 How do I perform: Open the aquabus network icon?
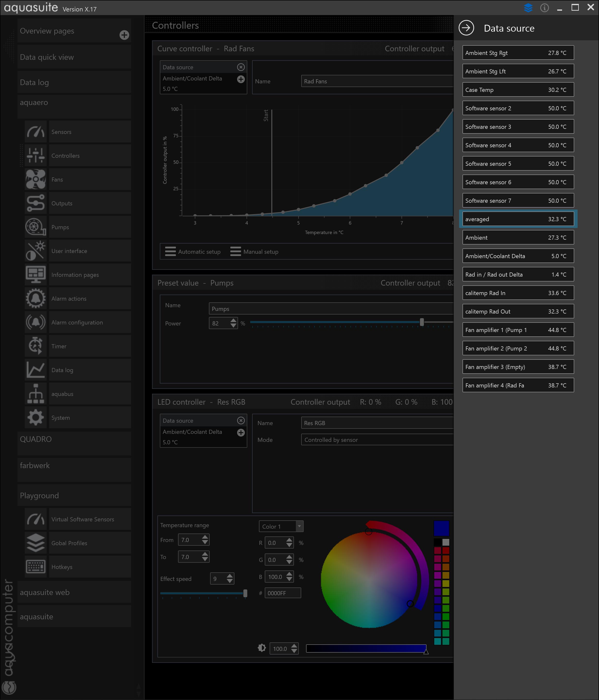pos(35,394)
